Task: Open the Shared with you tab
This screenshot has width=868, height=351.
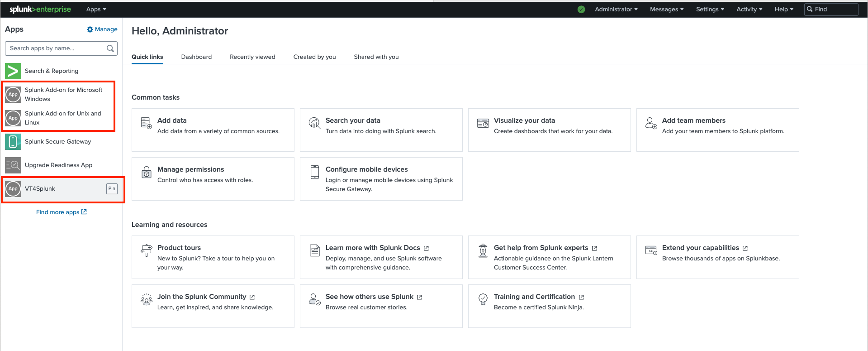Action: (x=376, y=57)
